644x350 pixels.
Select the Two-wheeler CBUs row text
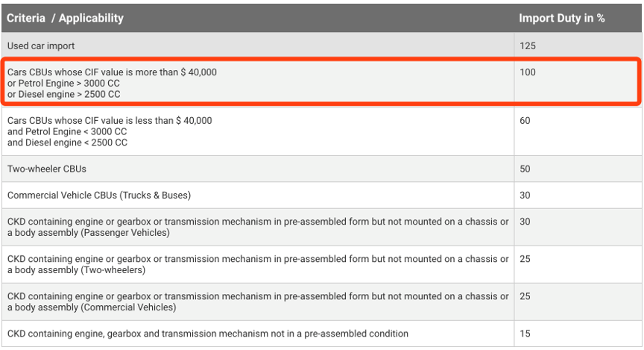(x=47, y=169)
